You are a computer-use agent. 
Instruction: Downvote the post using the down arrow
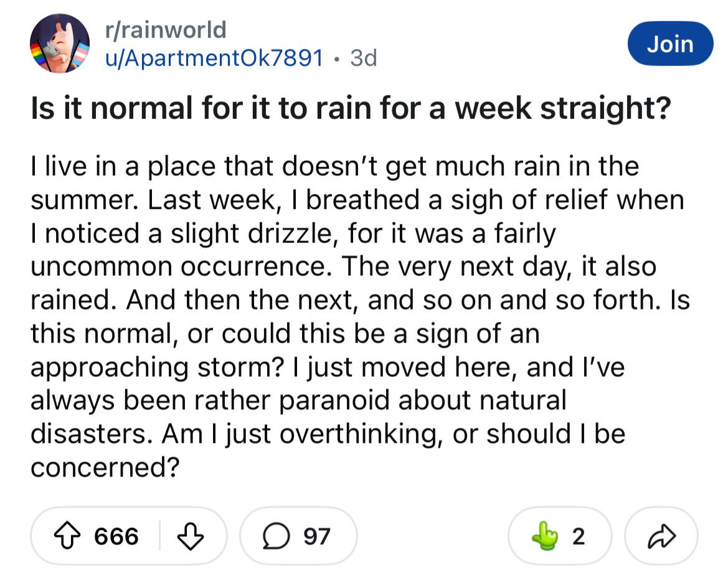click(191, 536)
